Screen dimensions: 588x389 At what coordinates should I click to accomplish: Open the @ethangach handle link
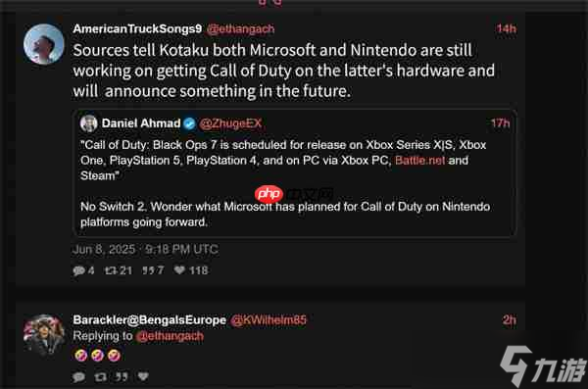point(240,28)
